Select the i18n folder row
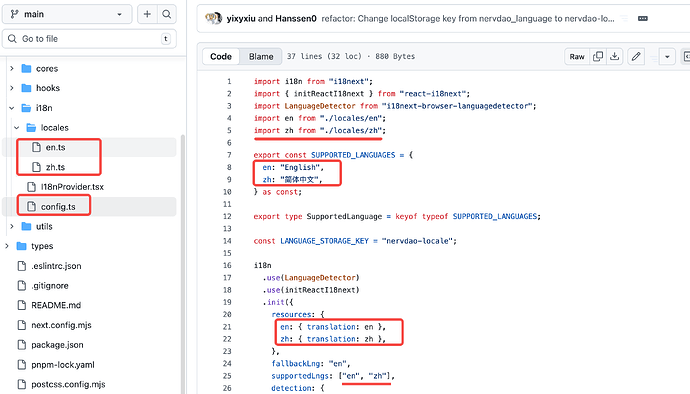 point(89,108)
